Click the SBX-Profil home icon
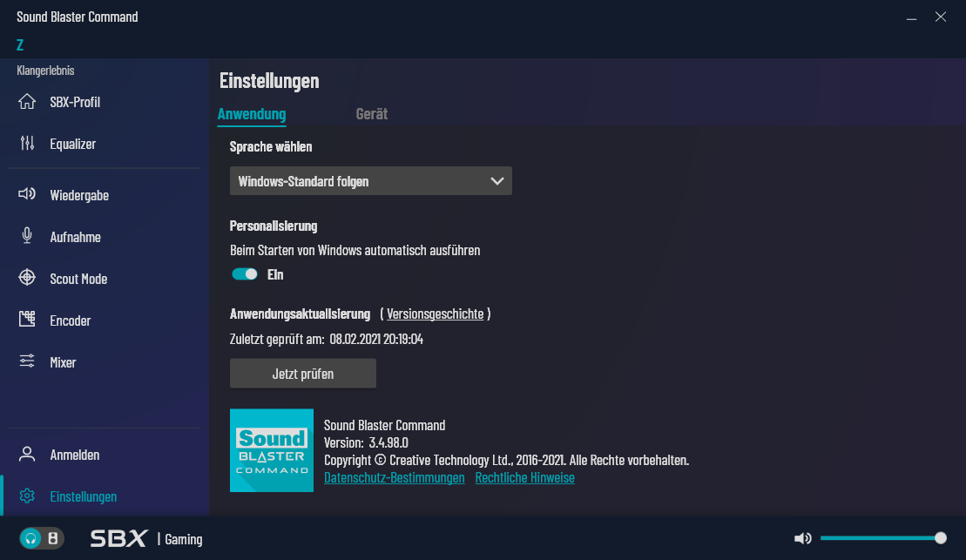966x560 pixels. pyautogui.click(x=27, y=102)
